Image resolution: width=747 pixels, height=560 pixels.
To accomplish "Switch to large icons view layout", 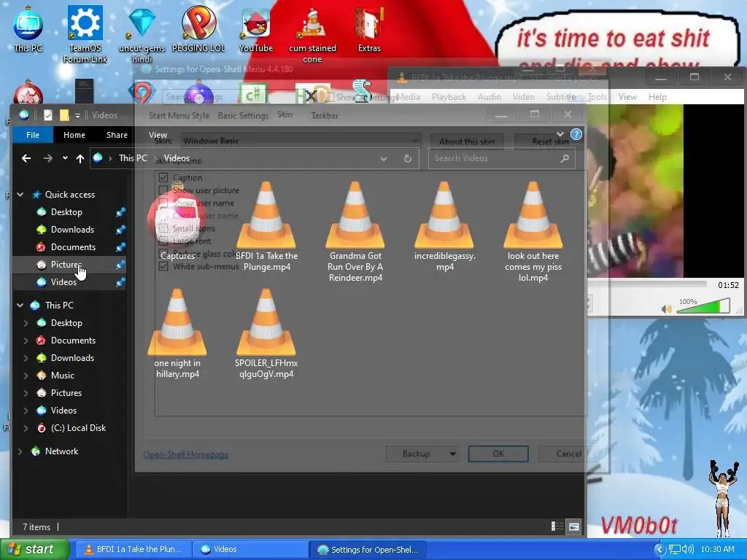I will click(x=575, y=526).
